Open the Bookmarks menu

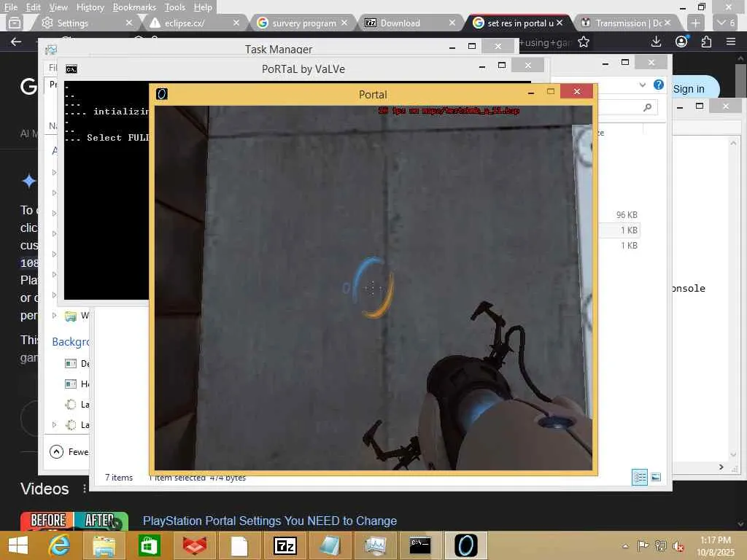tap(134, 7)
